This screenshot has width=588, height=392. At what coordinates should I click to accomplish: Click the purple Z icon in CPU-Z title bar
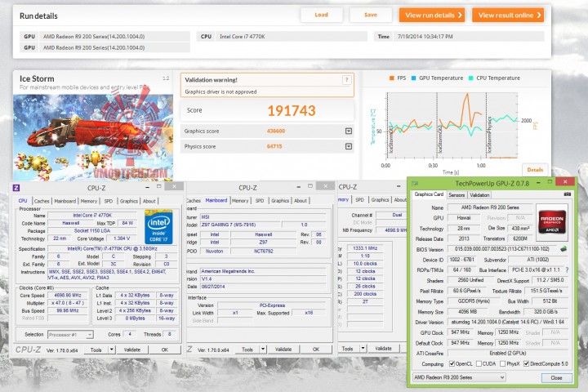[16, 188]
